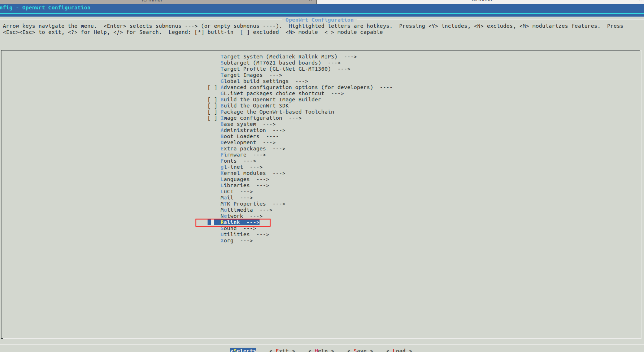Open the Help screen
The height and width of the screenshot is (352, 644).
pyautogui.click(x=321, y=349)
